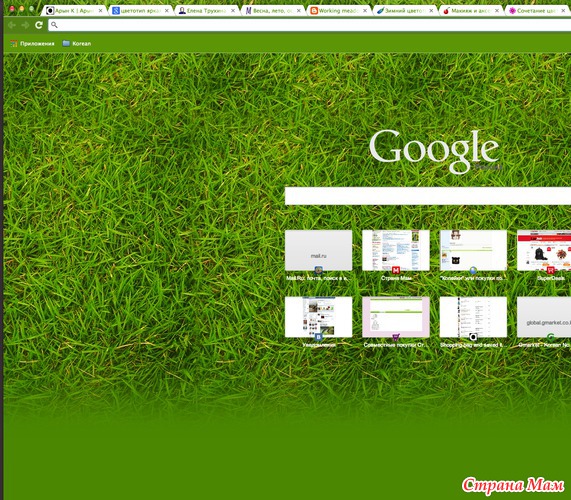Close the Весна, лето tab
Image resolution: width=571 pixels, height=500 pixels.
click(x=299, y=11)
